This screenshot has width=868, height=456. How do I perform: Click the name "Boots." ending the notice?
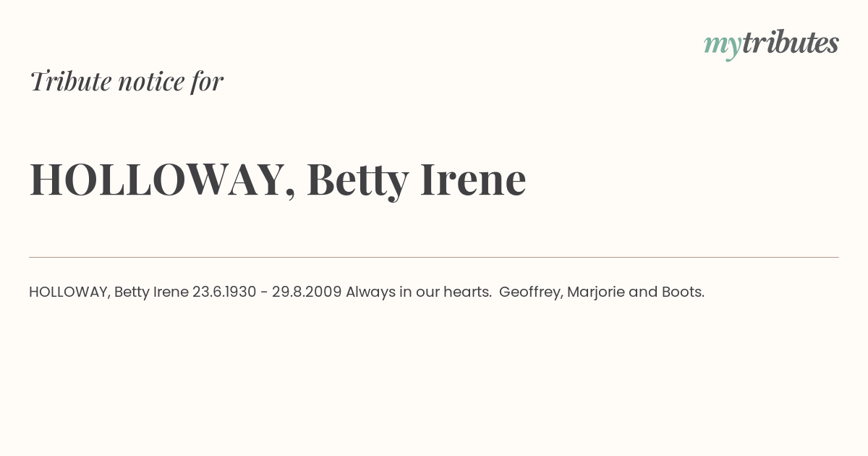(x=683, y=292)
